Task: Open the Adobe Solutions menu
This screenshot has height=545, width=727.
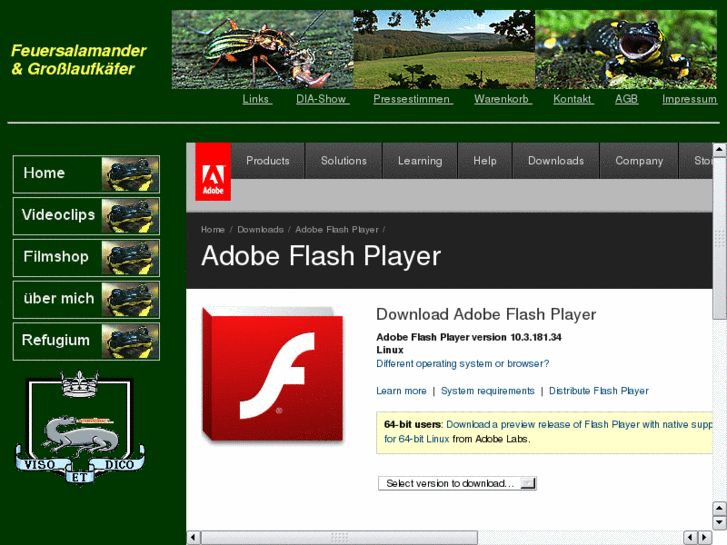Action: click(344, 161)
